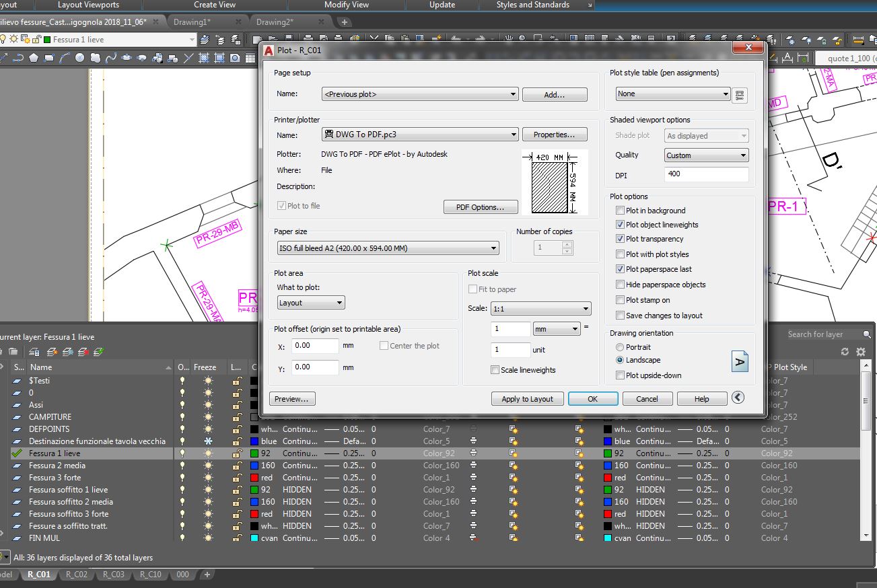Expand the What to plot dropdown
Viewport: 877px width, 588px height.
point(339,303)
